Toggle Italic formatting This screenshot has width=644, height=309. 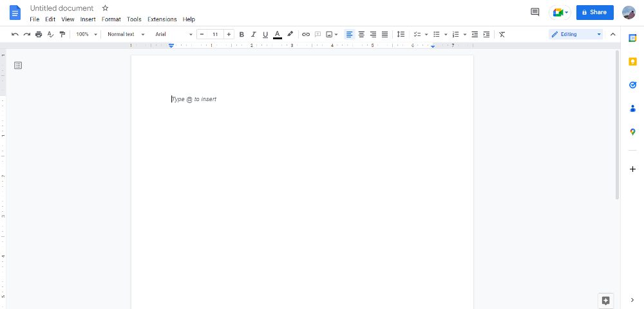(x=253, y=35)
